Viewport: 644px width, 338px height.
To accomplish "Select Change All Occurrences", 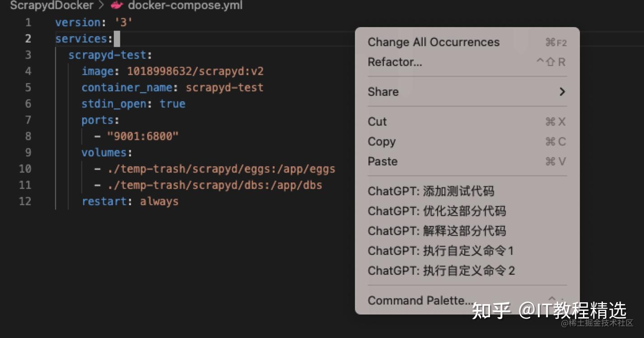I will point(467,42).
